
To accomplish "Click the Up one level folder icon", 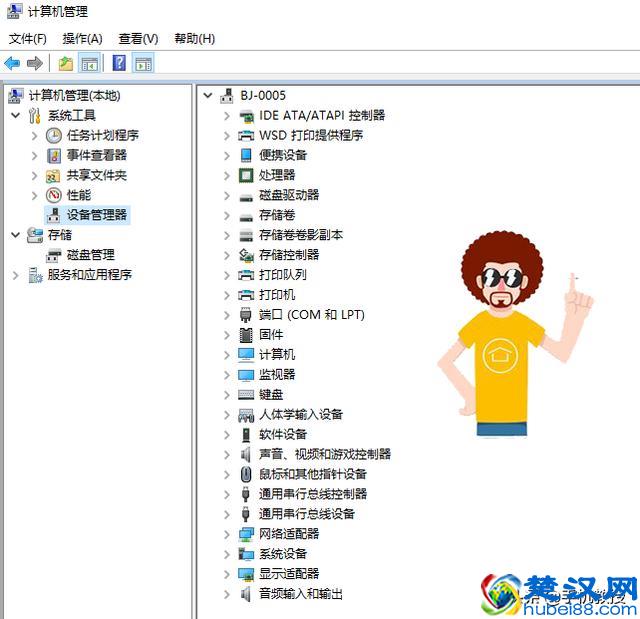I will (65, 64).
